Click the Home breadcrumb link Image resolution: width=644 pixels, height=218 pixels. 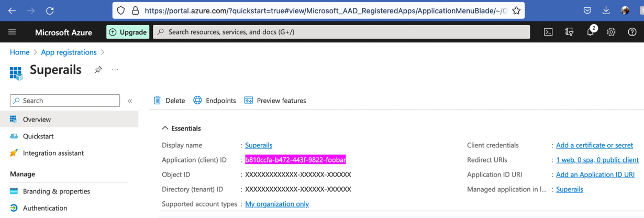20,52
